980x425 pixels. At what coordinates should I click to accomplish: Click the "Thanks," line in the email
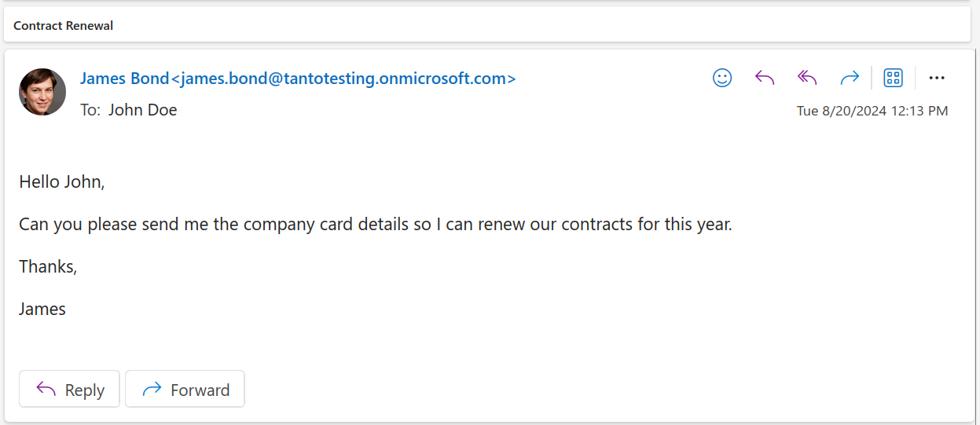(48, 266)
